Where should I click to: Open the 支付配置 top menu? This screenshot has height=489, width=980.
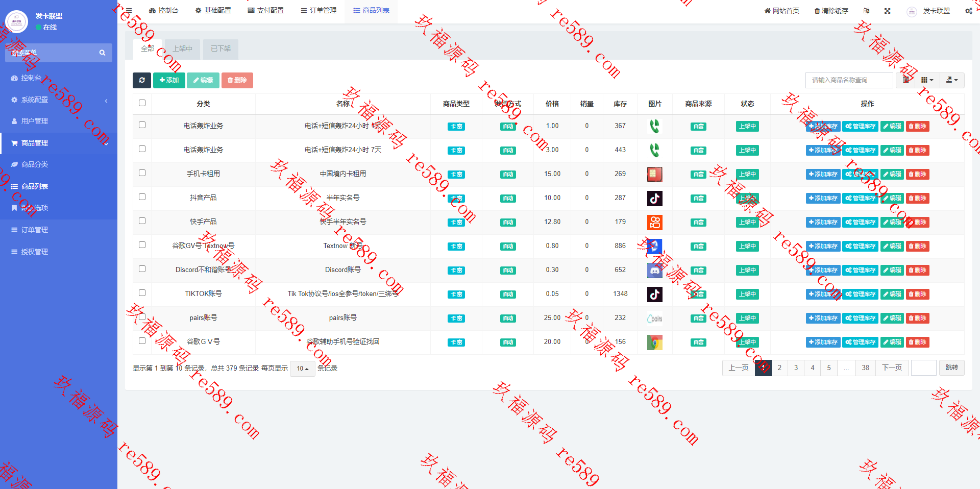(x=266, y=11)
